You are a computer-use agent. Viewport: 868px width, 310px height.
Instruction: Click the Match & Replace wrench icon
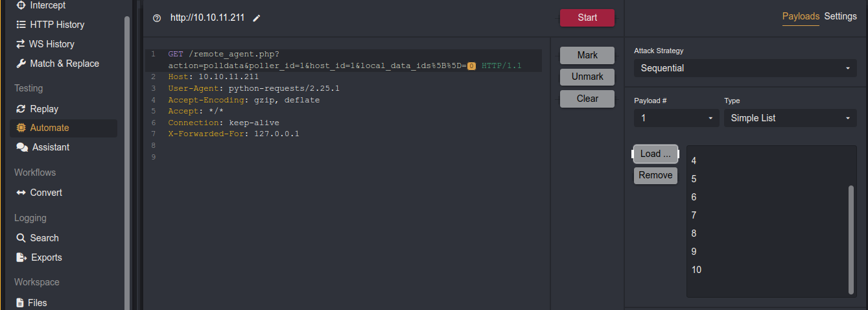(x=21, y=64)
